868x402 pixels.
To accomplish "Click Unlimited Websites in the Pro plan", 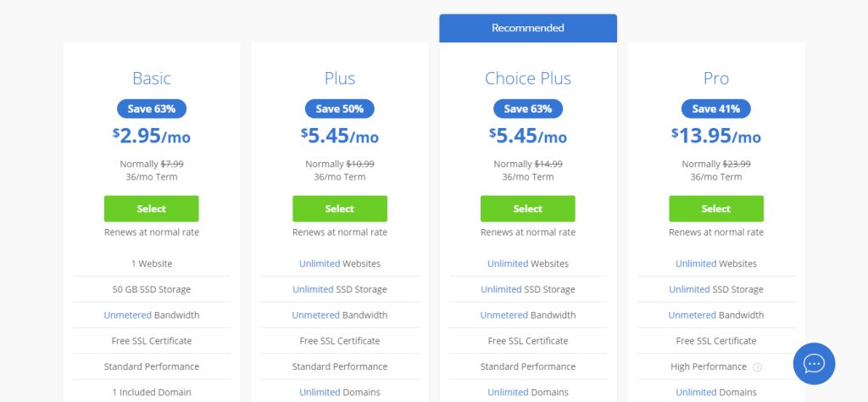I will click(x=696, y=264).
